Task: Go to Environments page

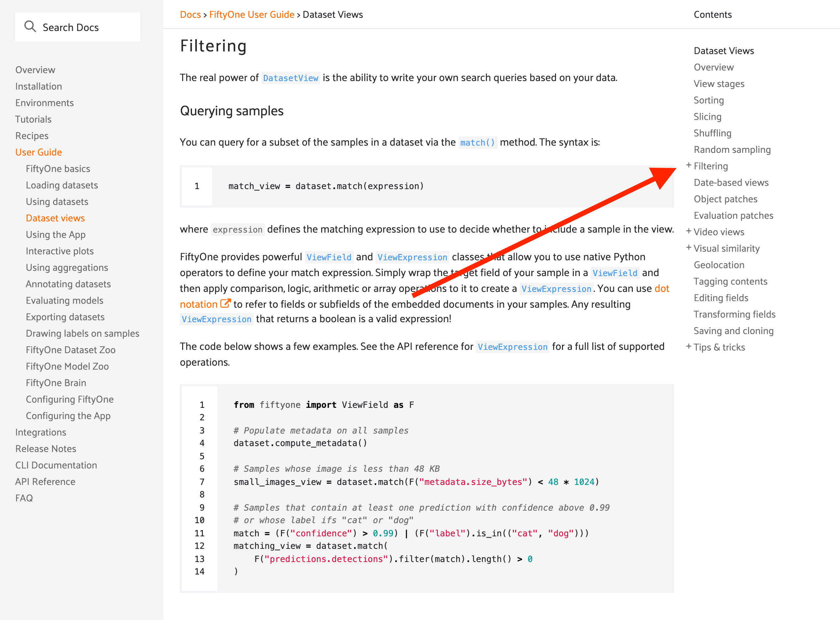Action: tap(45, 103)
